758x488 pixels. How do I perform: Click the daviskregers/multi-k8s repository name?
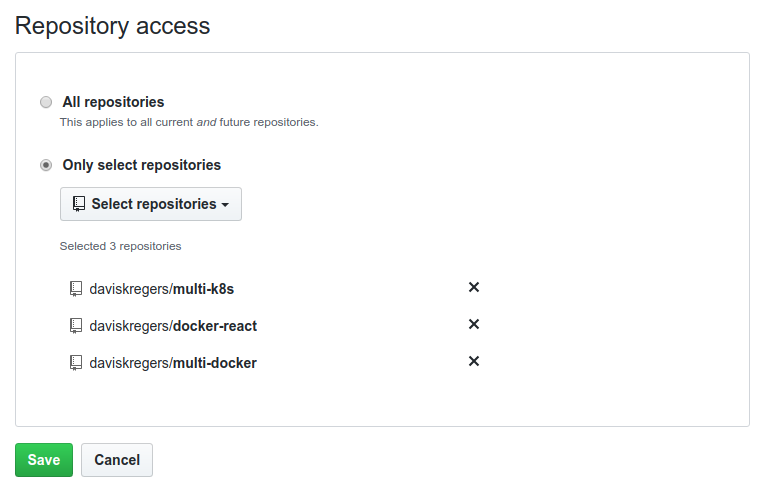[x=161, y=289]
